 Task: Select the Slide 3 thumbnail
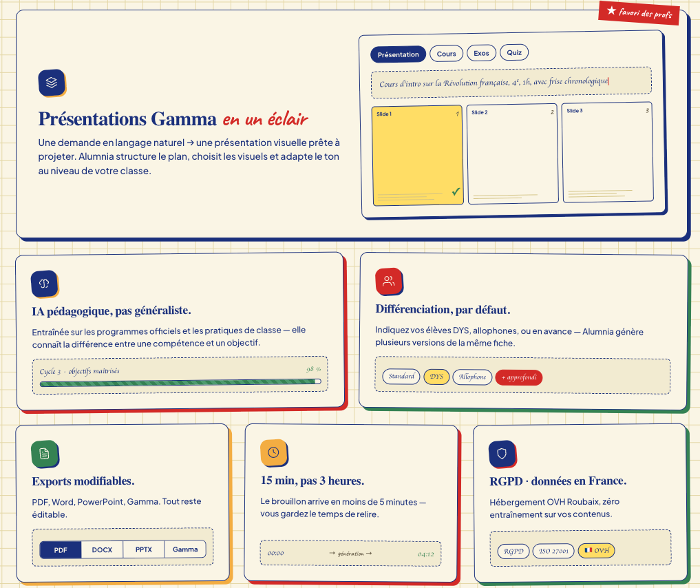(608, 152)
